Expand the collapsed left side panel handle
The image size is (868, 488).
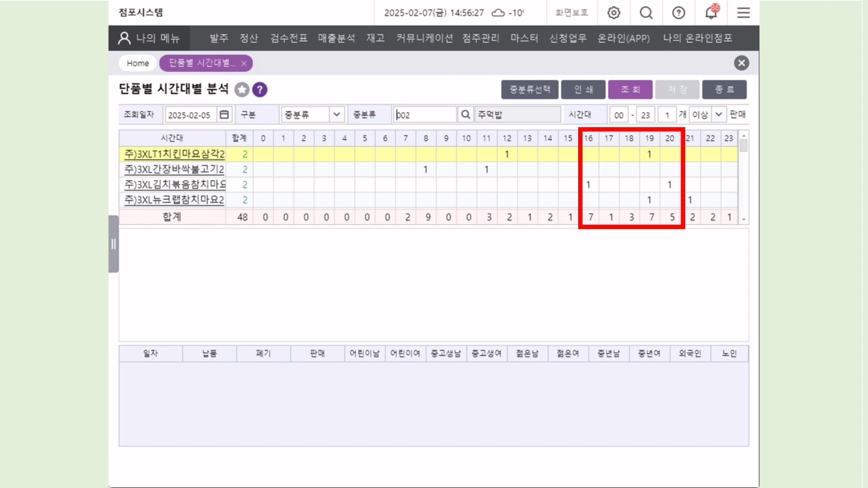(x=113, y=244)
